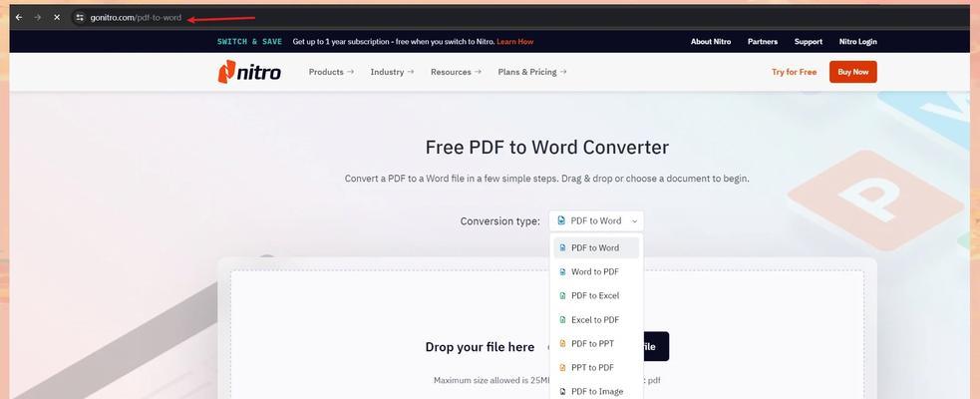The height and width of the screenshot is (399, 980).
Task: Click the Try for Free link
Action: (x=794, y=72)
